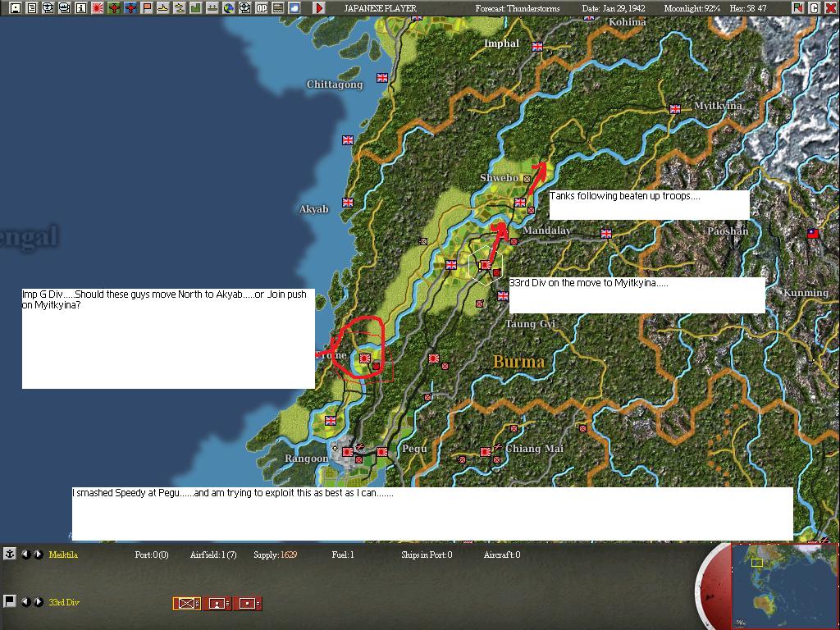Click the 'Supply: 1629' value
Screen dimensions: 840x630
(x=275, y=555)
